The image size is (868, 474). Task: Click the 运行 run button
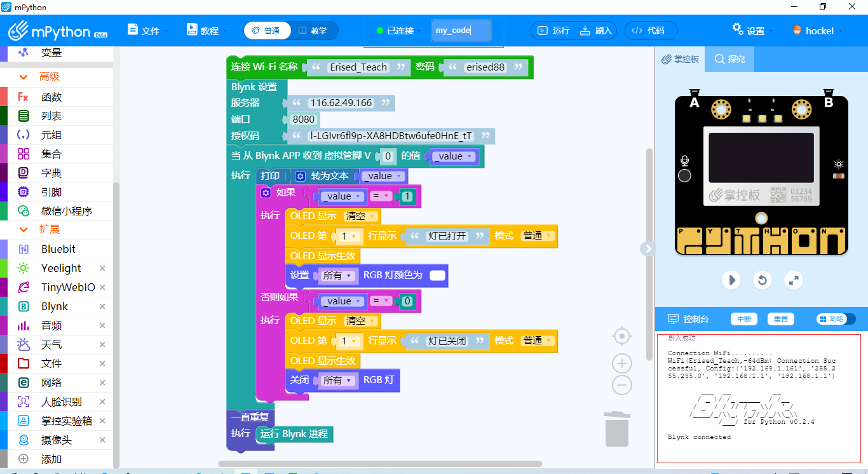pyautogui.click(x=553, y=30)
